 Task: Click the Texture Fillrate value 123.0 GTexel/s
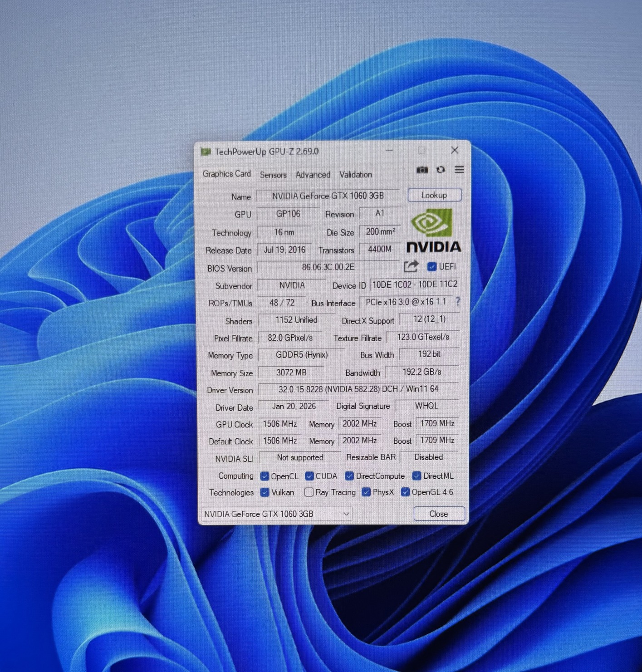(423, 337)
